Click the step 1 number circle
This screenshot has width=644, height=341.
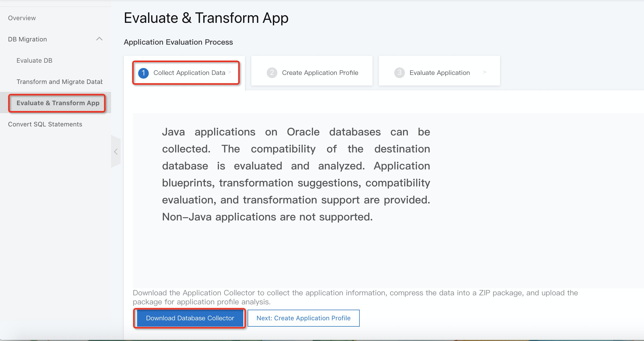point(143,73)
